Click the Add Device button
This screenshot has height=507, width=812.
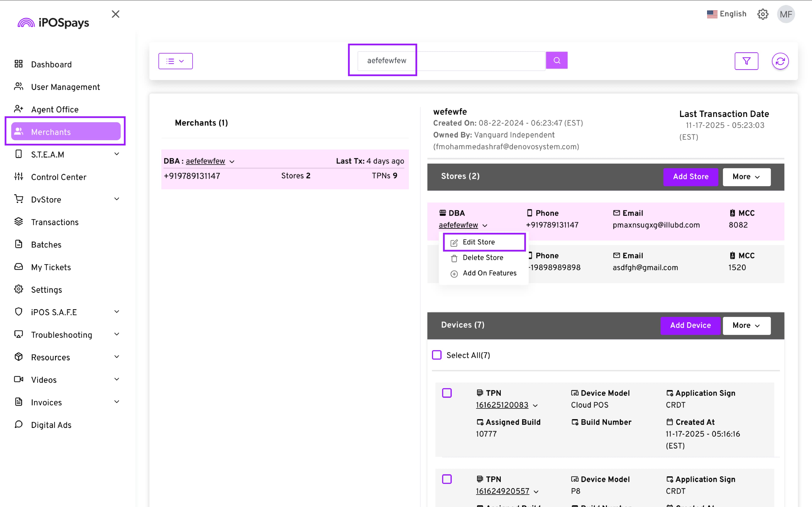(x=690, y=325)
